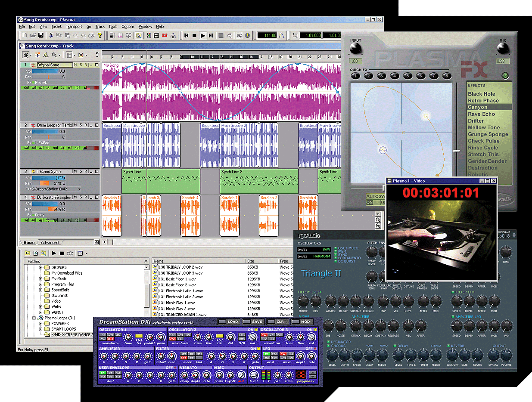Click the magnifier view icon in the main toolbar
Screen dimensions: 532x402
coord(139,36)
